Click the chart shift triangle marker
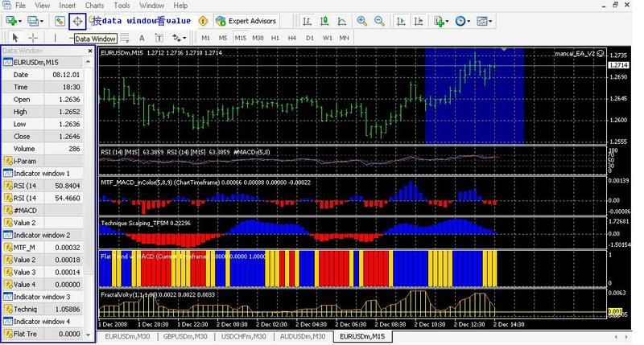644x345 pixels. point(504,50)
